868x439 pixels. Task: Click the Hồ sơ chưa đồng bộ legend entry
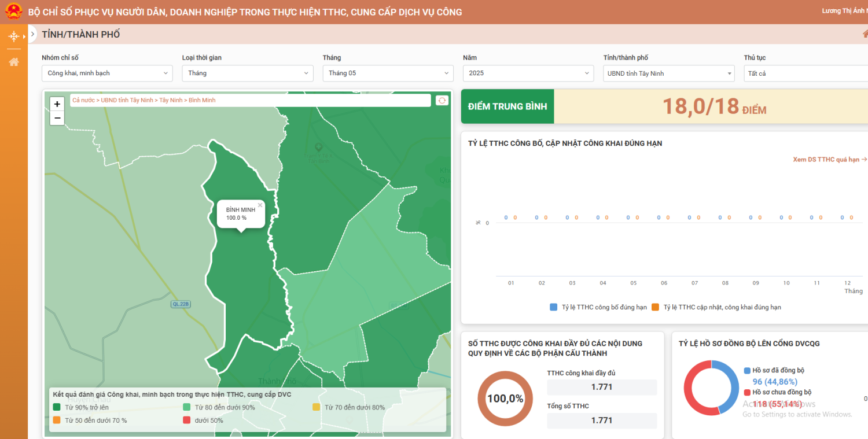pyautogui.click(x=778, y=392)
